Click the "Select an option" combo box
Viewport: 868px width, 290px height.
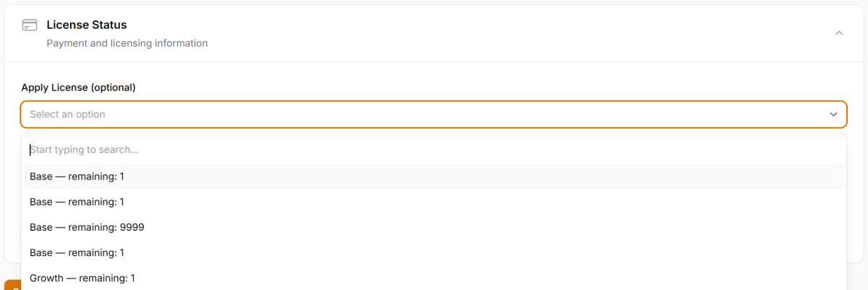tap(433, 114)
